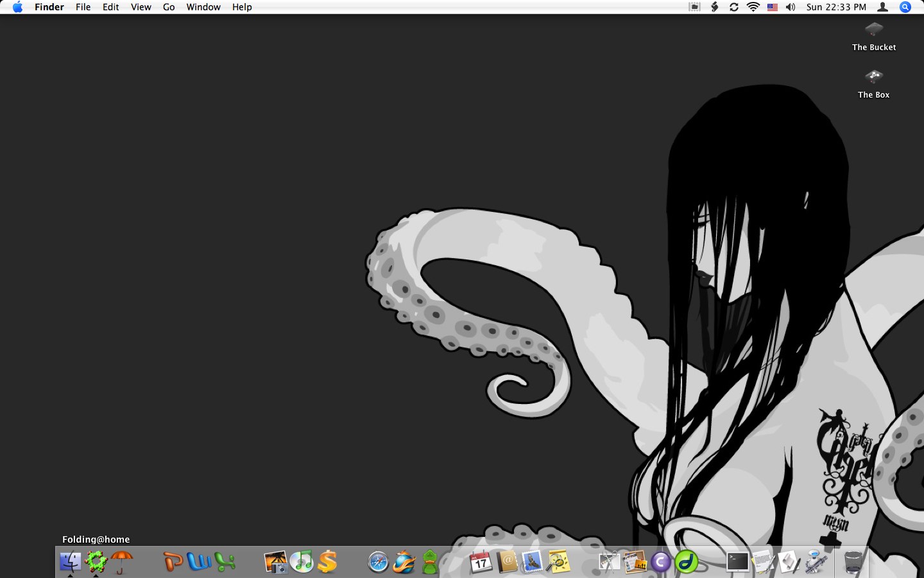
Task: Open Safari from the Dock
Action: (x=379, y=563)
